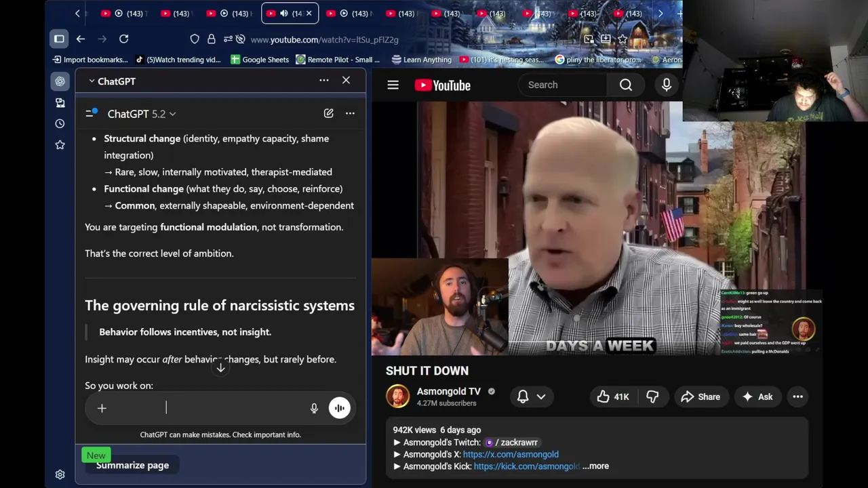868x488 pixels.
Task: Jump to latest message with down arrow
Action: pos(220,368)
